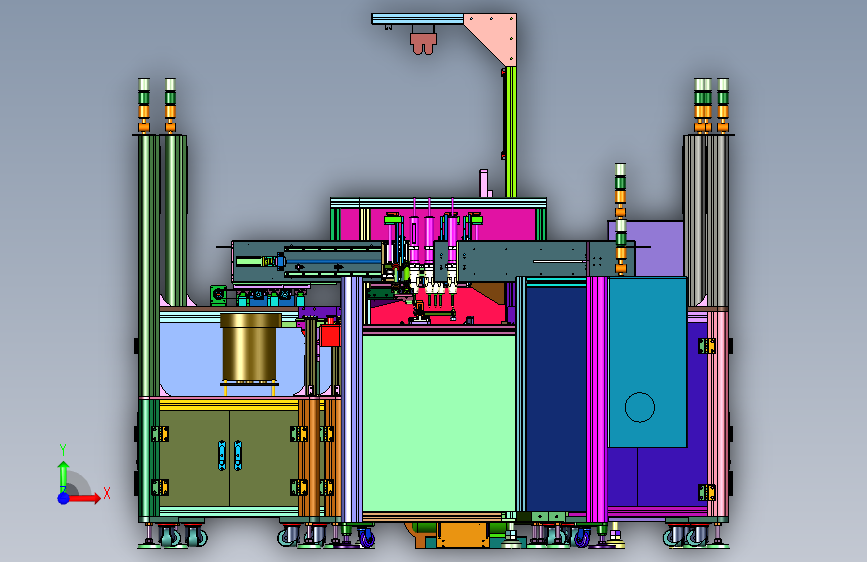Image resolution: width=867 pixels, height=562 pixels.
Task: Select the lime green vertical column under the bracket
Action: tap(510, 132)
